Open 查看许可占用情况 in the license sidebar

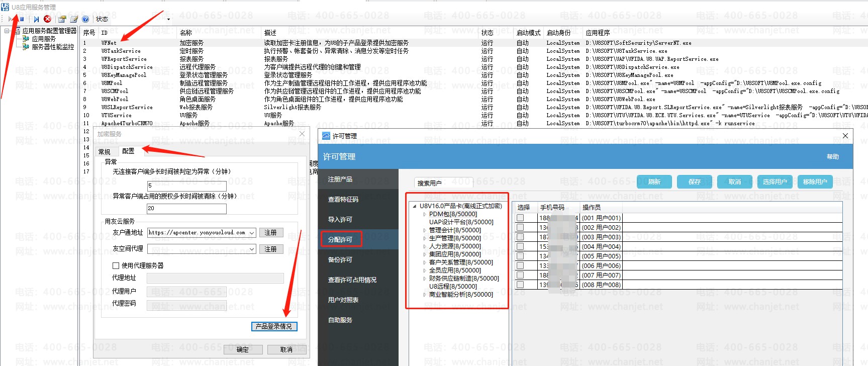point(358,280)
